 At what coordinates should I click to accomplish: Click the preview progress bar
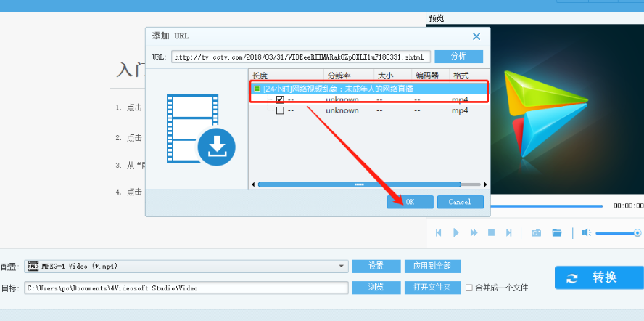pos(546,206)
